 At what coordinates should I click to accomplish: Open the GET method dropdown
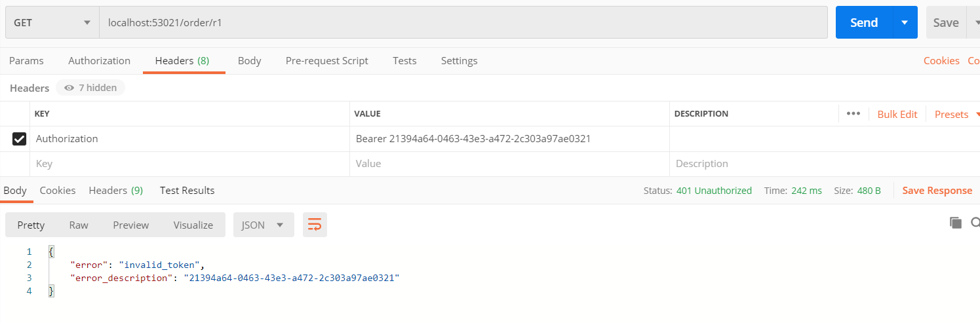(x=52, y=23)
